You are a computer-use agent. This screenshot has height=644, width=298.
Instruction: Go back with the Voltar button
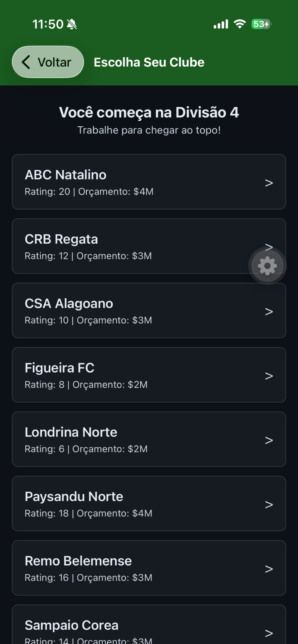coord(48,62)
